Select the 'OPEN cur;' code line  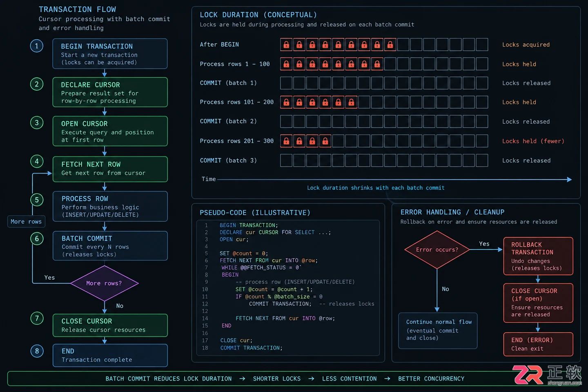click(x=234, y=240)
